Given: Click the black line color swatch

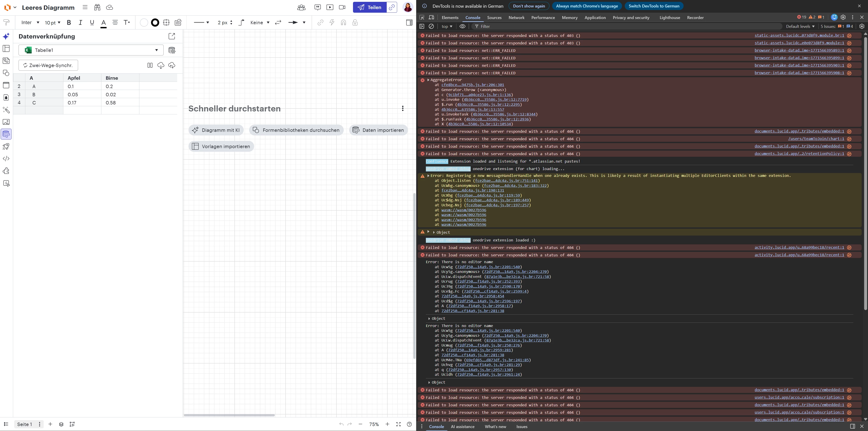Looking at the screenshot, I should pyautogui.click(x=155, y=23).
